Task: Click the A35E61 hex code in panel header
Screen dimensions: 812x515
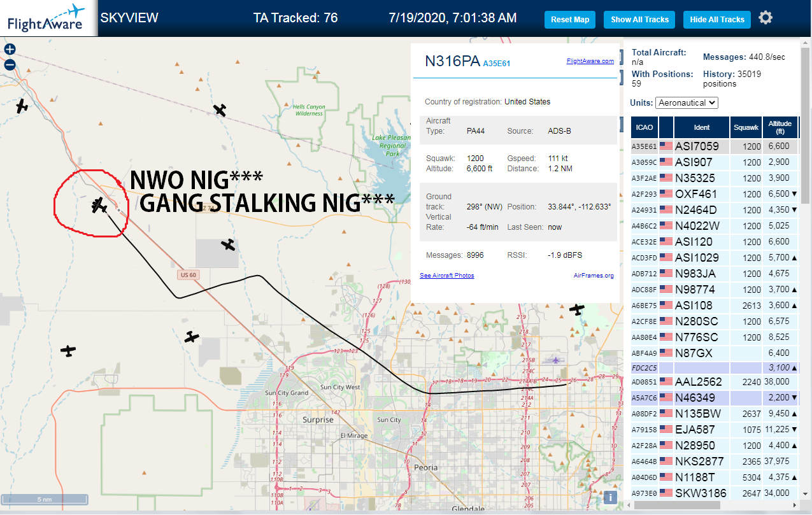Action: click(497, 64)
